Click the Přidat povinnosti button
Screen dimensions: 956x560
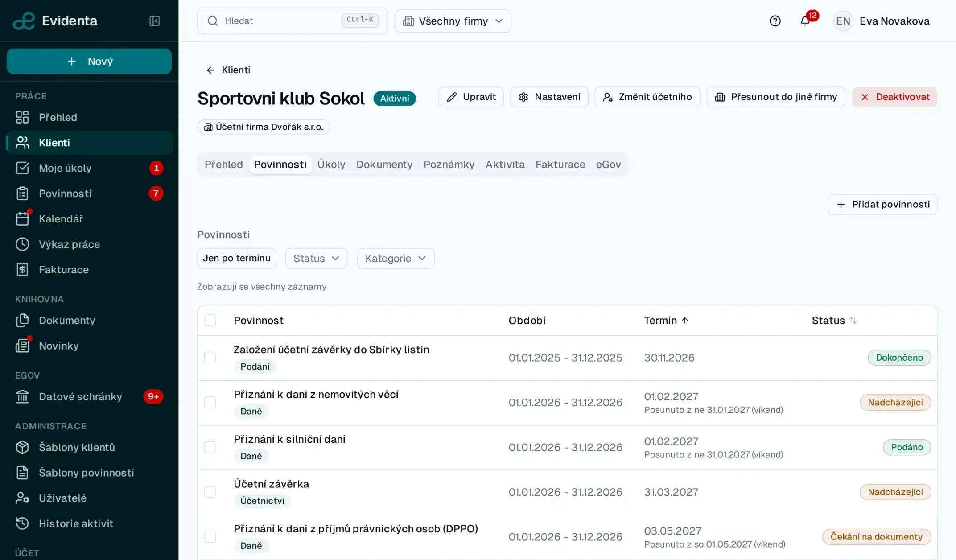tap(883, 205)
